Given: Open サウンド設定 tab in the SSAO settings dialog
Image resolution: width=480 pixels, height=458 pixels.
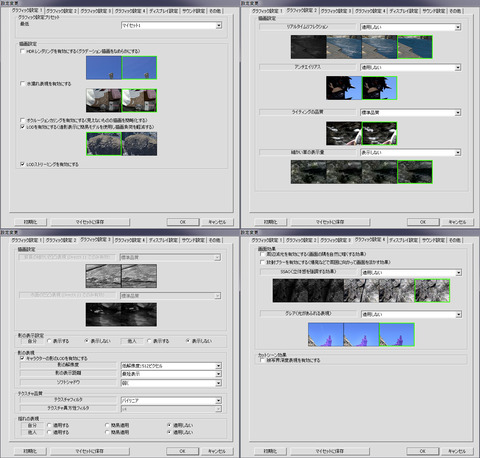Looking at the screenshot, I should tap(433, 240).
